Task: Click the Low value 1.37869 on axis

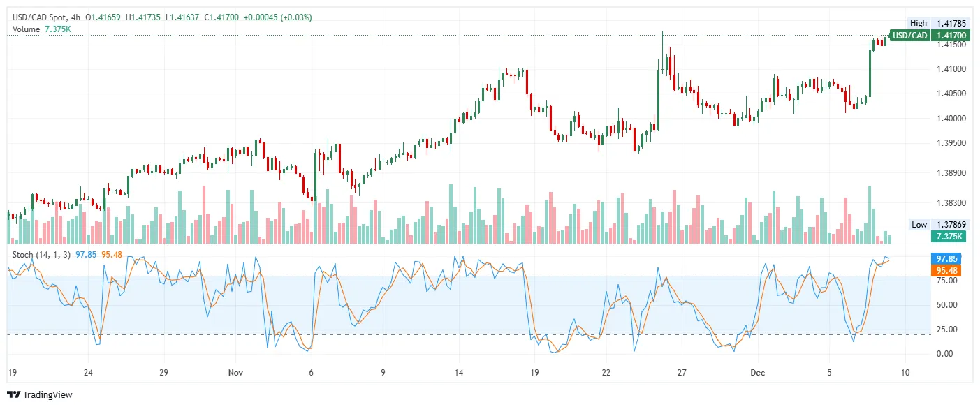Action: tap(951, 225)
